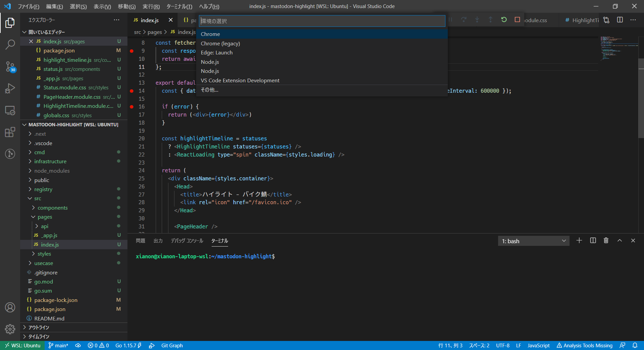Screen dimensions: 644x350
Task: Click JavaScript language mode
Action: (x=538, y=345)
